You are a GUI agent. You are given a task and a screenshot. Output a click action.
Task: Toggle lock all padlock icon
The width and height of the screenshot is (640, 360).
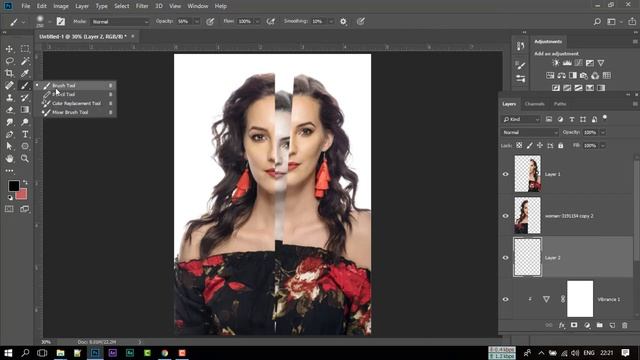pyautogui.click(x=560, y=145)
